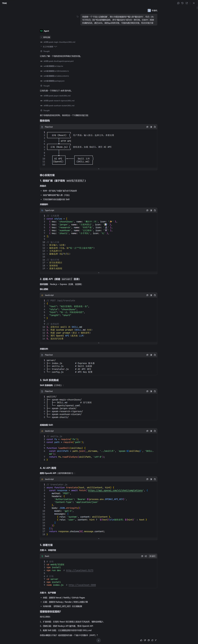The image size is (198, 644).
Task: Click the 冬里代 user avatar
Action: (x=149, y=10)
